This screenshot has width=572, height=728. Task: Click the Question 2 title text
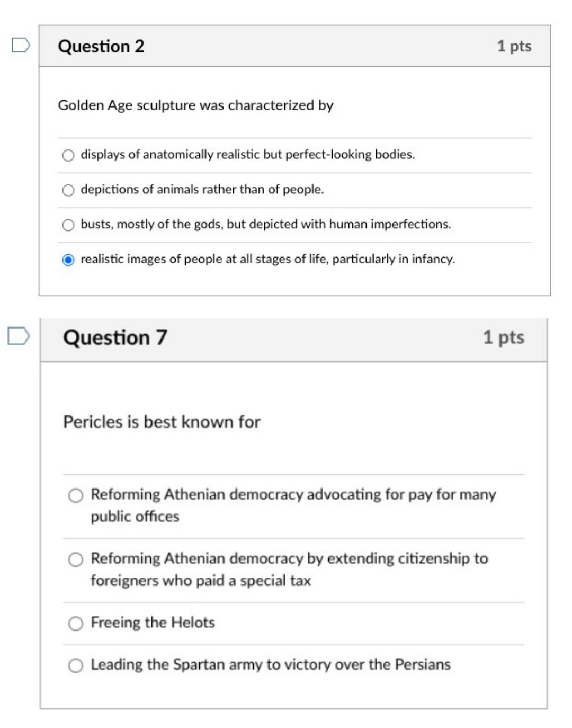(x=103, y=47)
